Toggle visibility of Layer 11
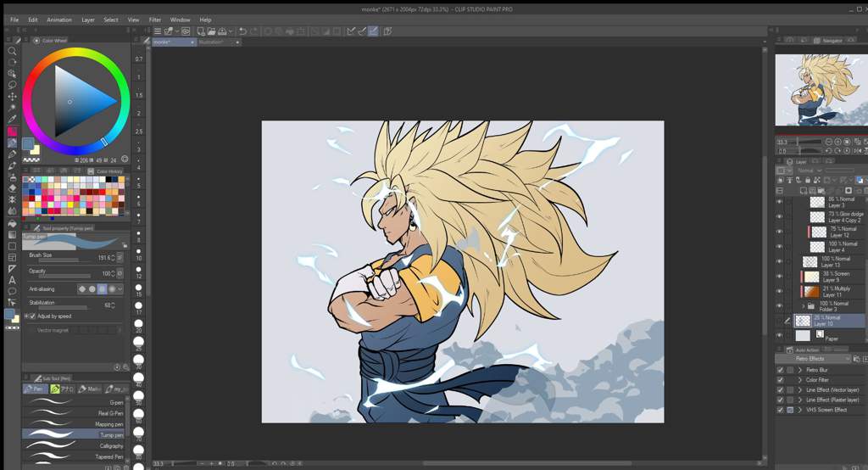Viewport: 868px width, 470px height. pos(780,291)
